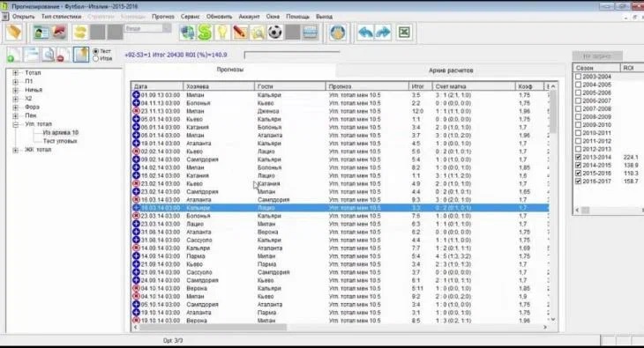
Task: Open the toolbar combo box dropdown arrow
Action: pos(167,28)
